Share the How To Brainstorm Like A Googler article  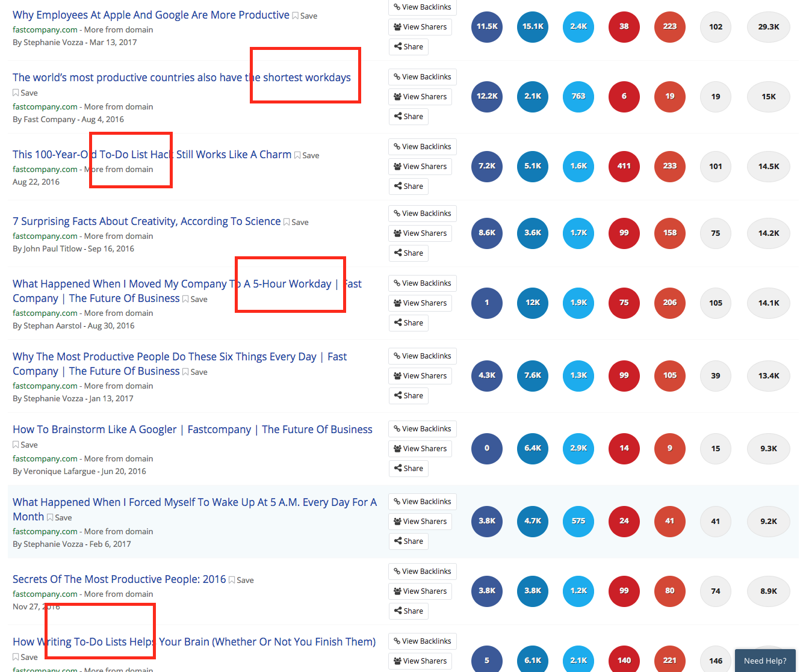(x=409, y=469)
